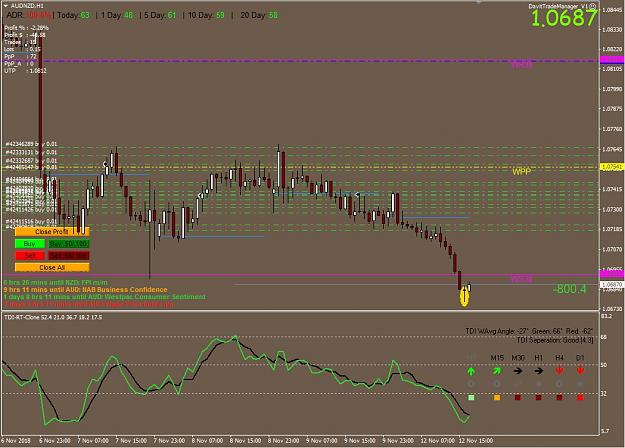Click the grey circle indicator under D1 arrow
Viewport: 625px width, 448px height.
coord(580,384)
